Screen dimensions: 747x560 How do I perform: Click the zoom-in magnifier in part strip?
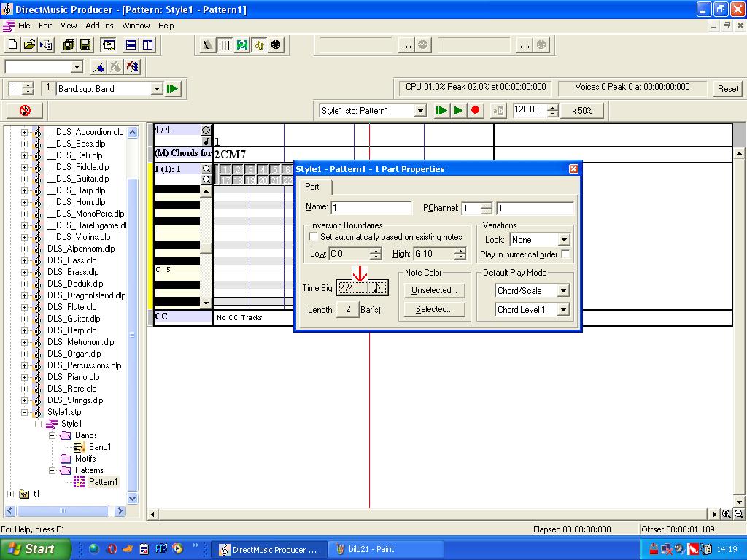(206, 168)
